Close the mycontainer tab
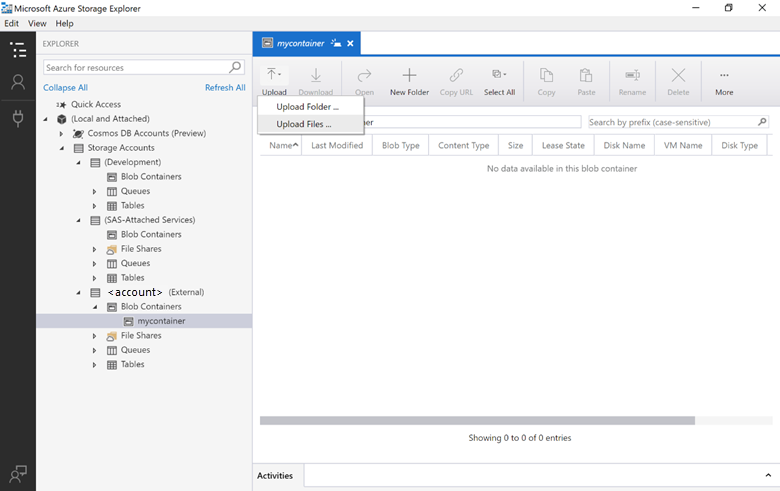The height and width of the screenshot is (491, 780). tap(350, 44)
